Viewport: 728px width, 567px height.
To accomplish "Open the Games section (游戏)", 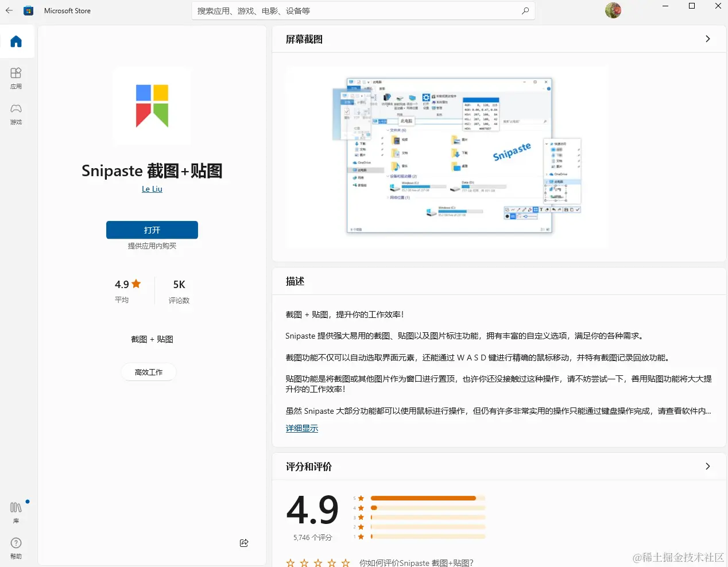I will [16, 114].
